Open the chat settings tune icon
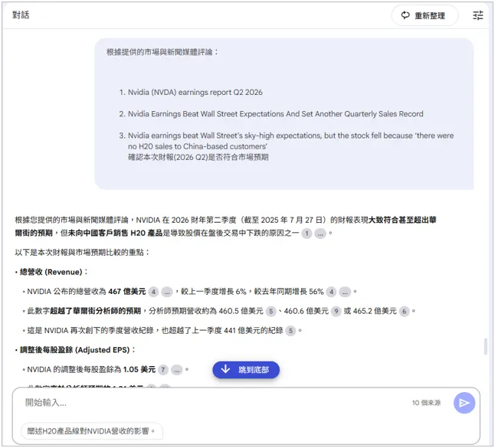Viewport: 495px width, 448px height. pos(477,15)
